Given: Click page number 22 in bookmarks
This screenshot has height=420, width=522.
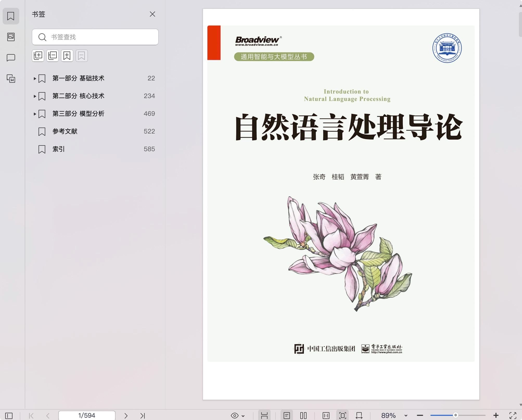Looking at the screenshot, I should point(151,78).
